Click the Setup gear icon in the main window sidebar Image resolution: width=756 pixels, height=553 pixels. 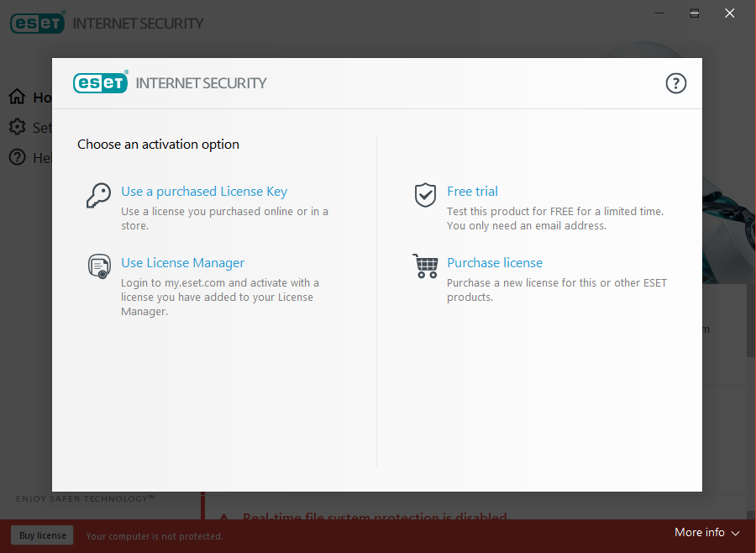[17, 127]
